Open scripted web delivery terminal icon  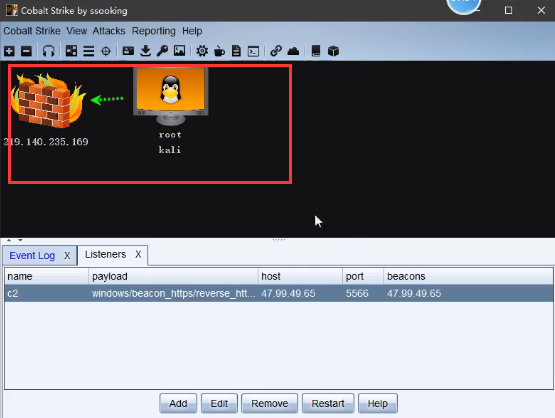(253, 52)
